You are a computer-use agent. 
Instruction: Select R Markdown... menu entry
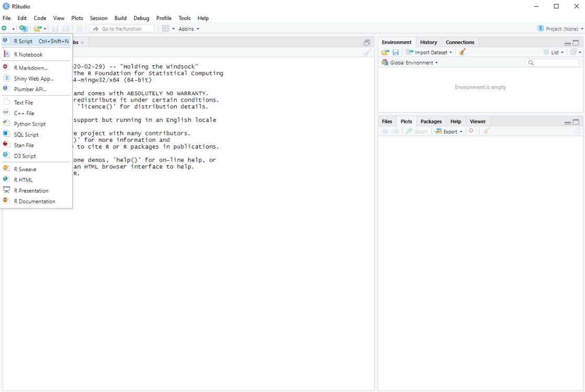(36, 68)
